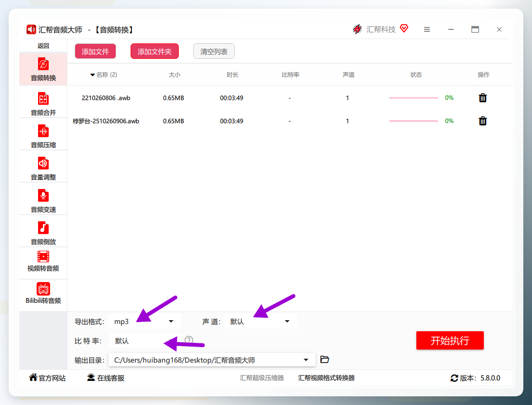The width and height of the screenshot is (532, 405).
Task: Open the 官方网站 link
Action: (47, 378)
